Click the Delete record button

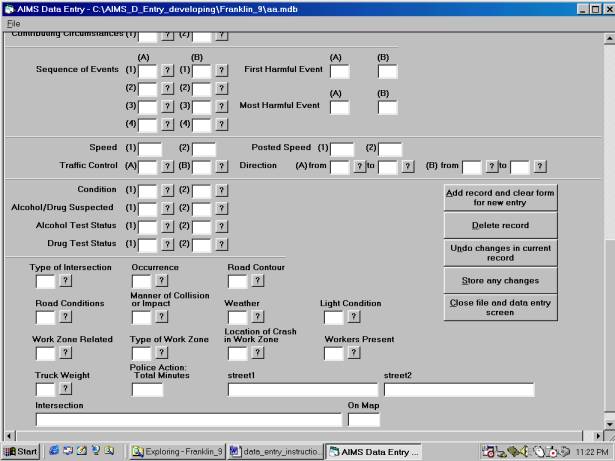[500, 225]
